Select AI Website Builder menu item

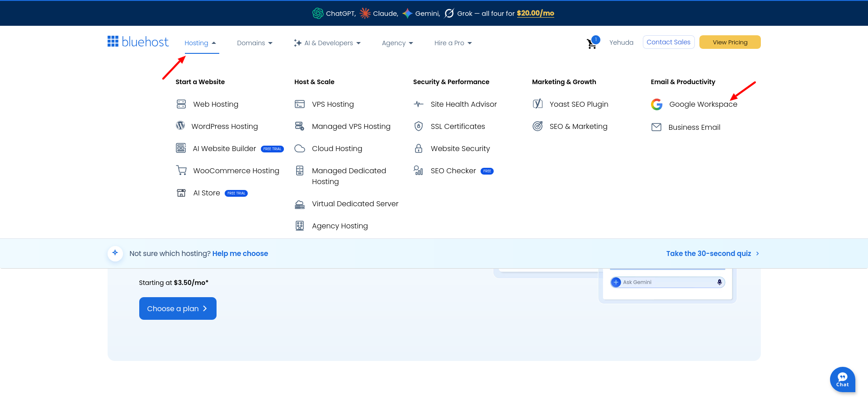tap(224, 148)
